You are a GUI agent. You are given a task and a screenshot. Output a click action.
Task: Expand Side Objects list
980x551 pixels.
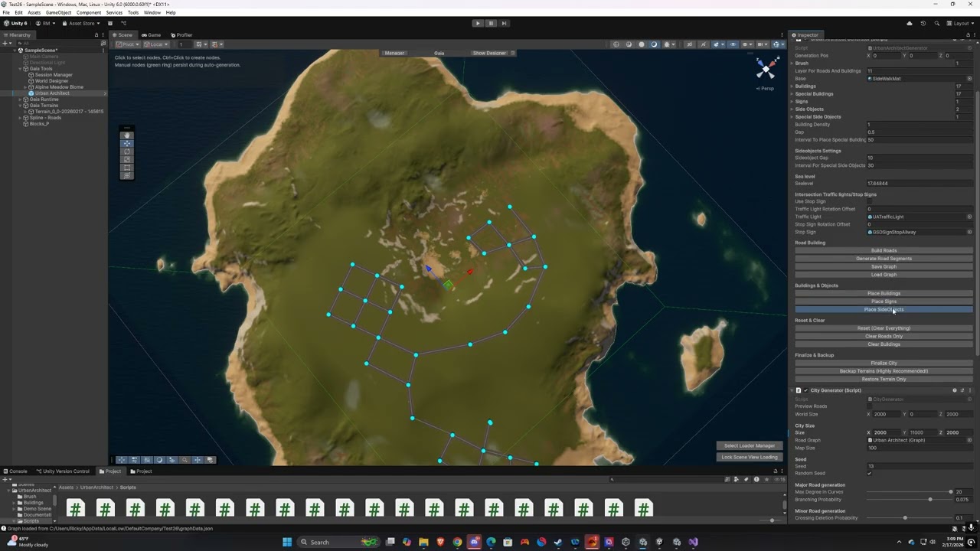pyautogui.click(x=792, y=109)
